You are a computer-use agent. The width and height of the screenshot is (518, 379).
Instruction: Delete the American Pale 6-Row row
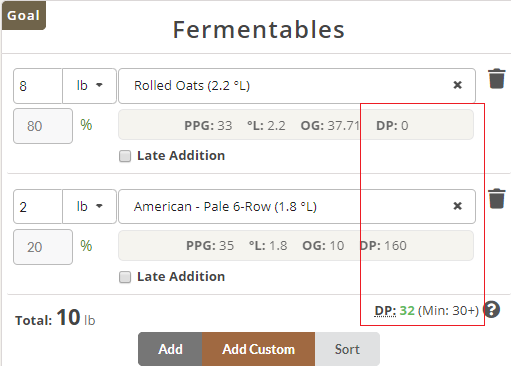pos(497,199)
